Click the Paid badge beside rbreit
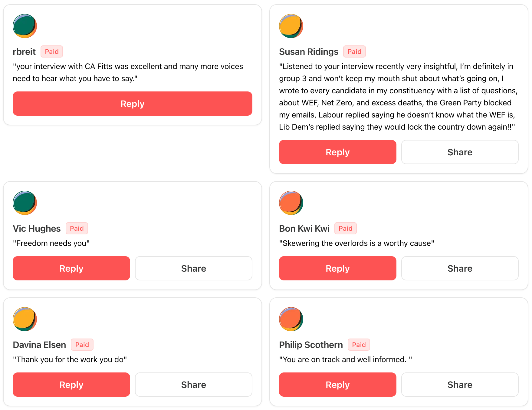Image resolution: width=532 pixels, height=410 pixels. (52, 52)
